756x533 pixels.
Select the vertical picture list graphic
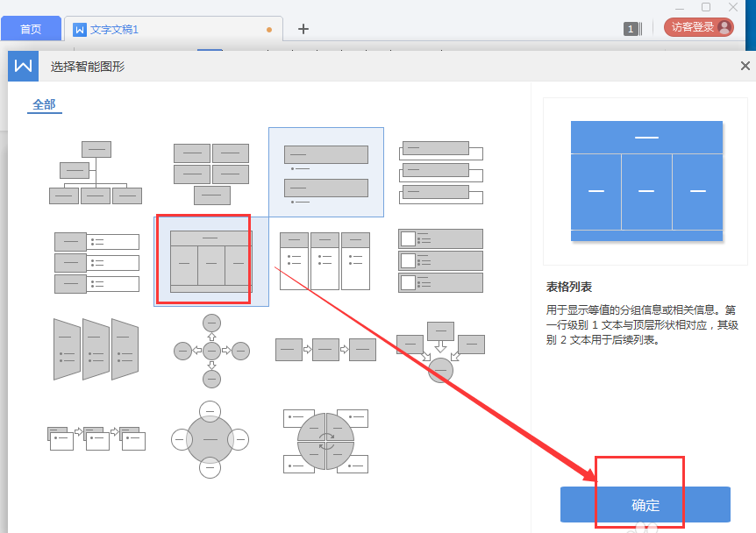(440, 261)
